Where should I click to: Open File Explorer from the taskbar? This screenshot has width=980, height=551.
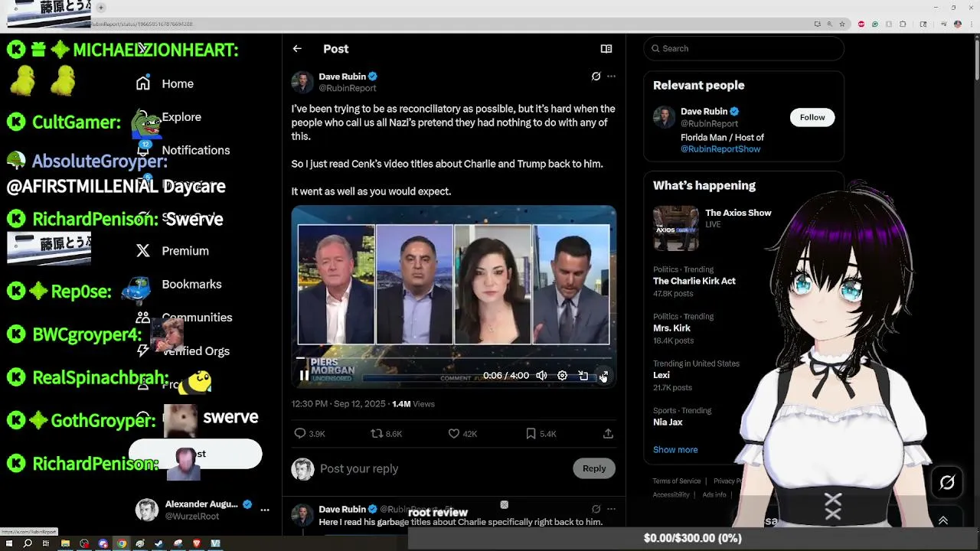click(x=65, y=543)
